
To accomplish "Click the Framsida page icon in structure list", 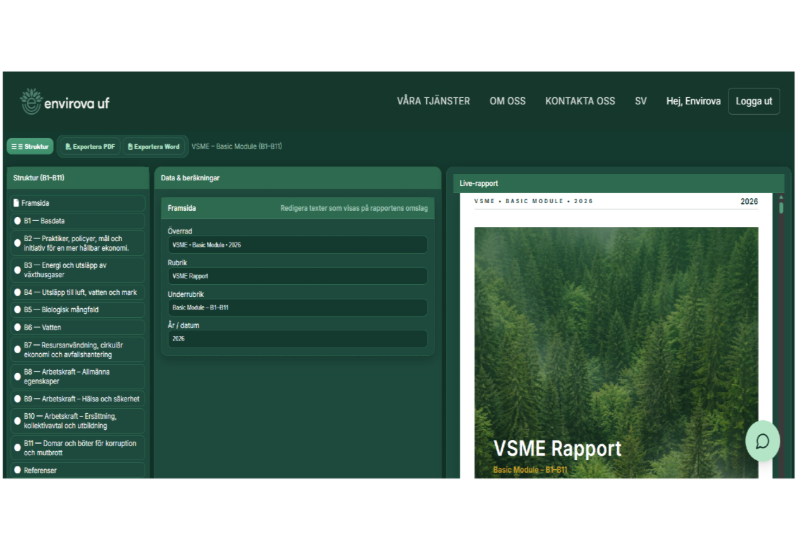I will pos(16,203).
